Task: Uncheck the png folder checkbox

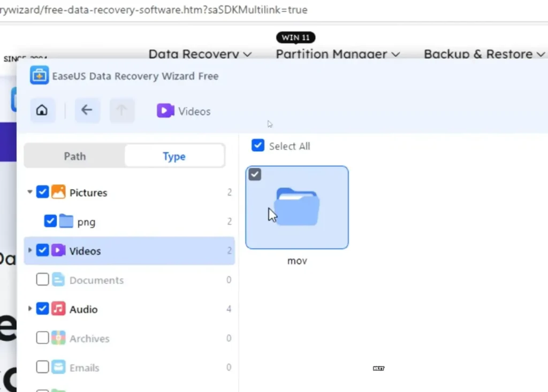Action: click(x=50, y=221)
